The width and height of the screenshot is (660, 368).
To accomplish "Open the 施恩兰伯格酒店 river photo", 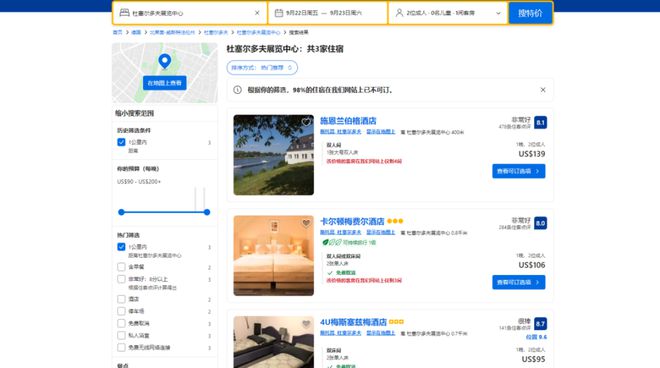I will click(x=274, y=155).
